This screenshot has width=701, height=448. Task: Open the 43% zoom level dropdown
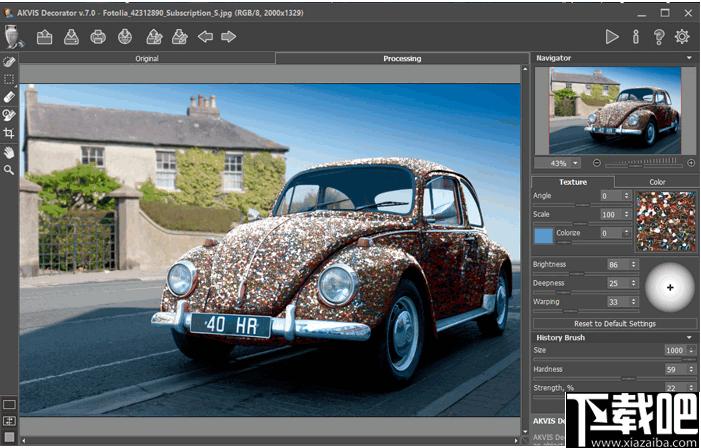tap(575, 164)
